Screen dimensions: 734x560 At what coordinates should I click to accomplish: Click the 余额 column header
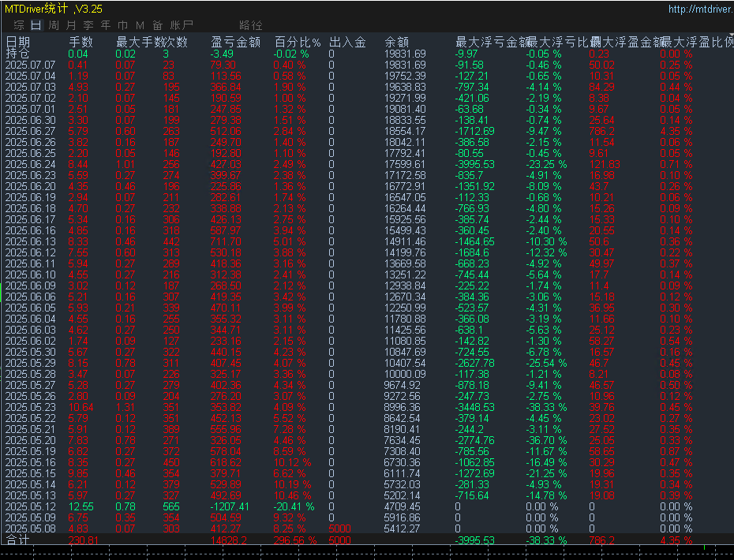click(x=396, y=42)
